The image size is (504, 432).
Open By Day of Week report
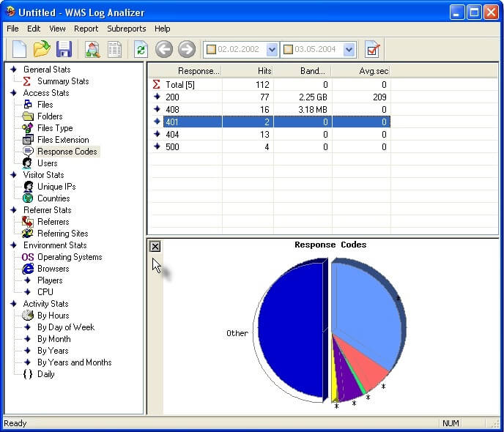coord(66,327)
